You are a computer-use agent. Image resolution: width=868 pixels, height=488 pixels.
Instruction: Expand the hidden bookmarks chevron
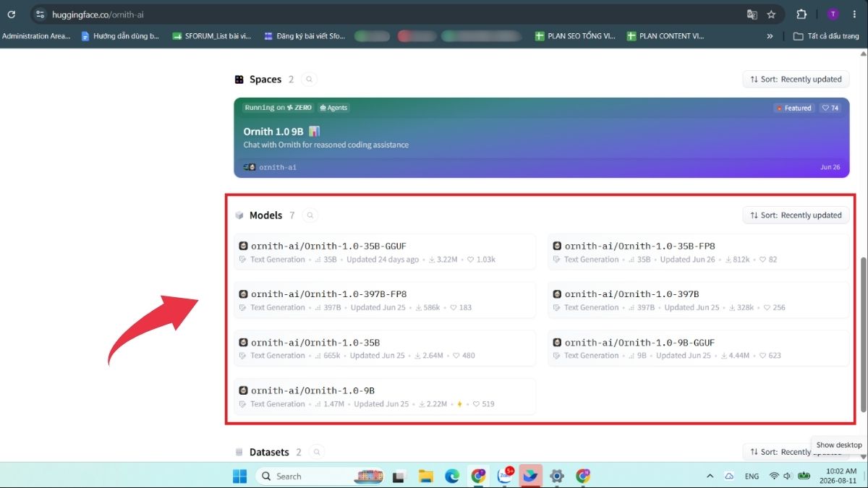tap(770, 36)
